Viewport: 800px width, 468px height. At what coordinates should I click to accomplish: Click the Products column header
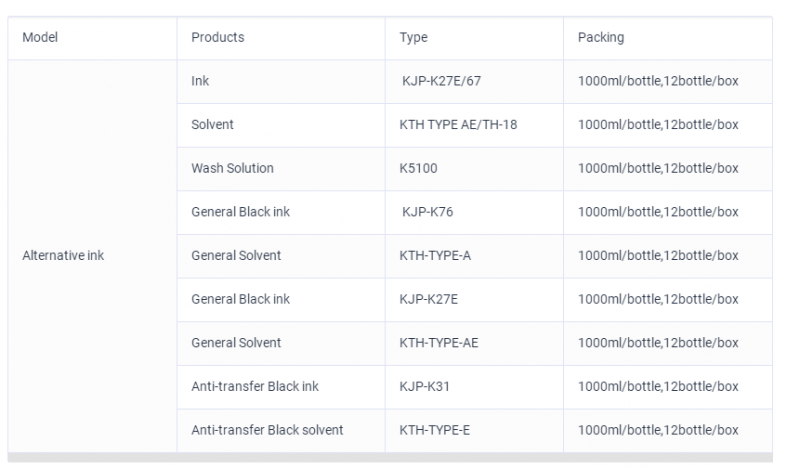point(281,38)
